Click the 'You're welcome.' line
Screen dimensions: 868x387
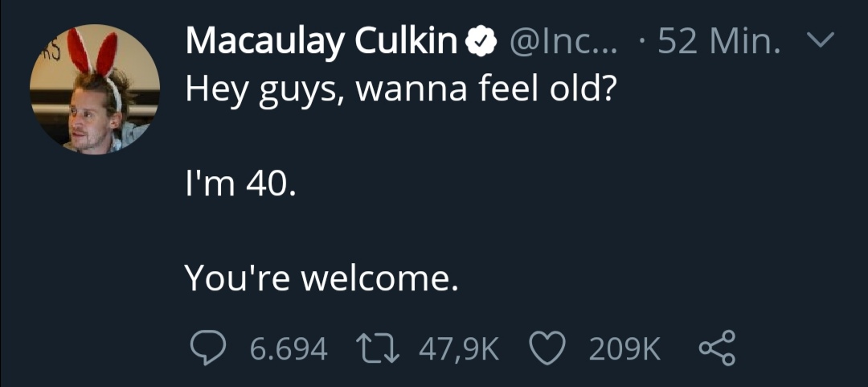pyautogui.click(x=321, y=278)
